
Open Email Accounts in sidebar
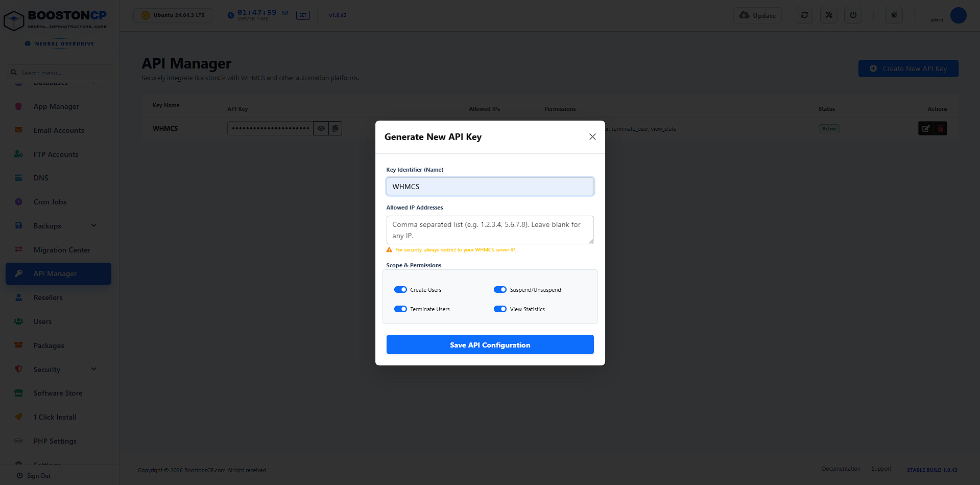59,130
